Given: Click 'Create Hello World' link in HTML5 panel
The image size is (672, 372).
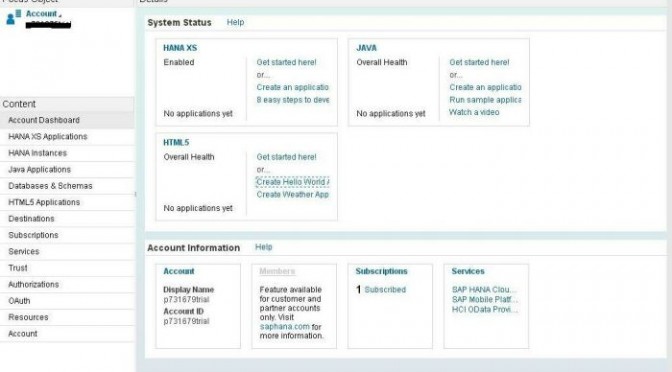Looking at the screenshot, I should (293, 182).
